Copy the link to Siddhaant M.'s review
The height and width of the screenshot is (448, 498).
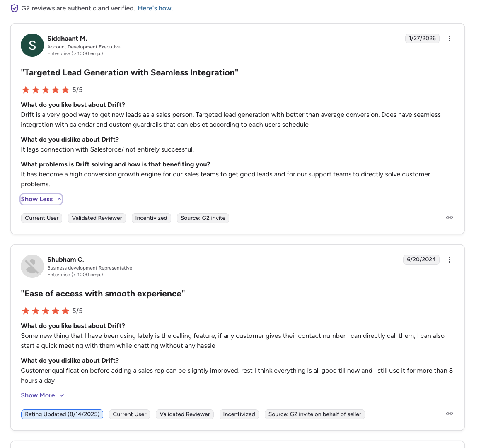(x=449, y=217)
